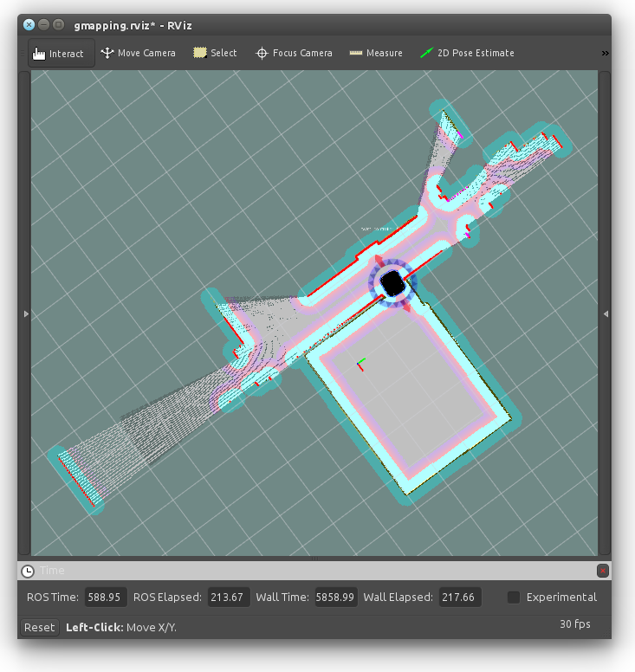Click the clock icon in Time panel
The width and height of the screenshot is (635, 672).
[x=28, y=571]
